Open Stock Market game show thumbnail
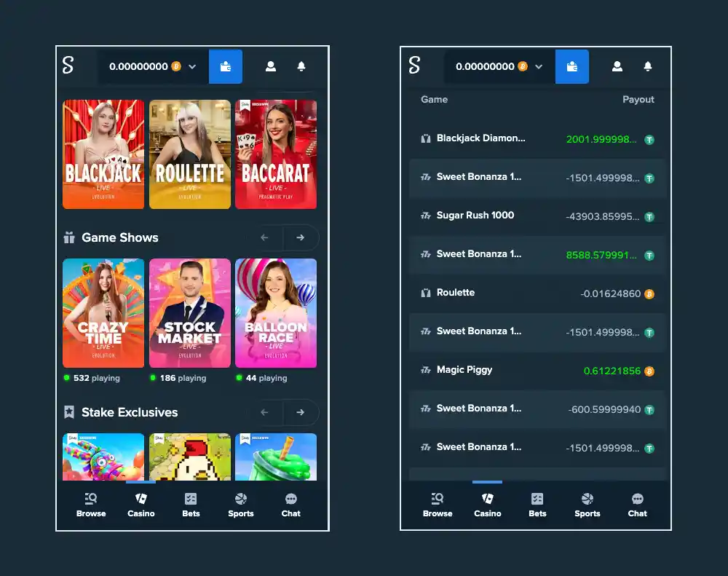The image size is (728, 576). pos(190,313)
